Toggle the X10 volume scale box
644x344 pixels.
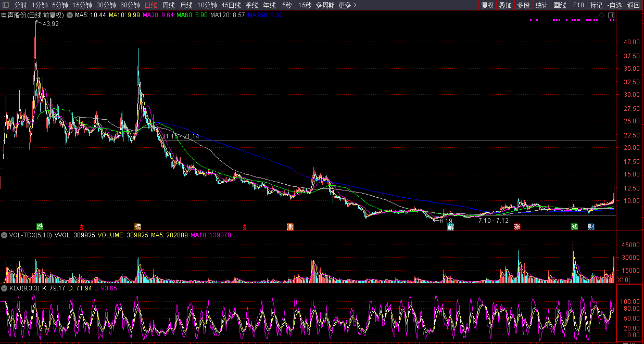tap(622, 280)
